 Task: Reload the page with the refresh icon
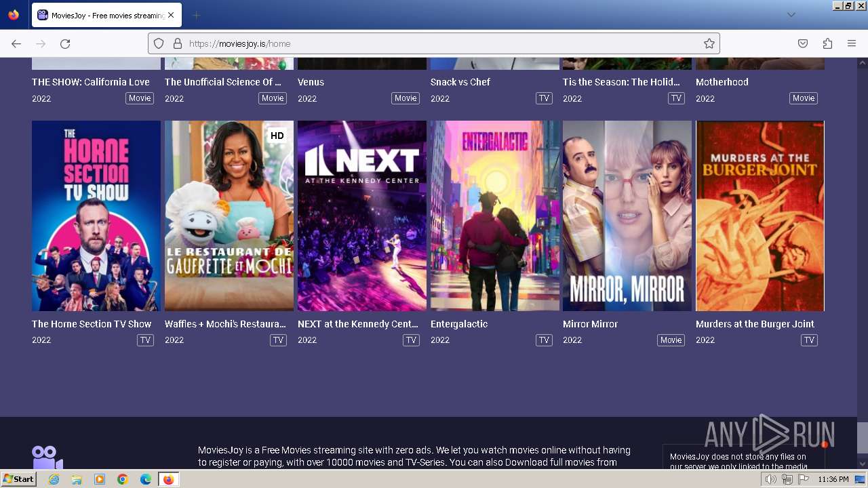pos(65,43)
